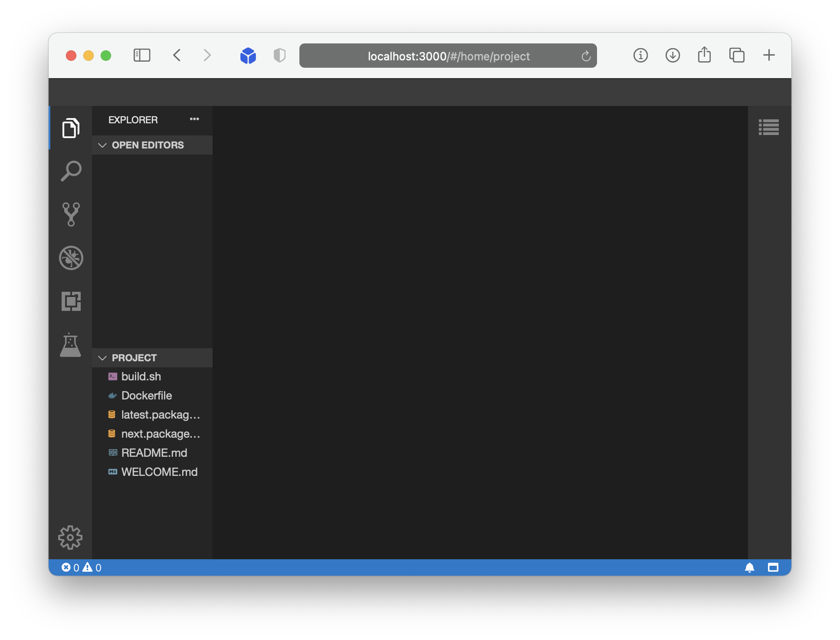
Task: Open the Dockerfile
Action: [146, 396]
